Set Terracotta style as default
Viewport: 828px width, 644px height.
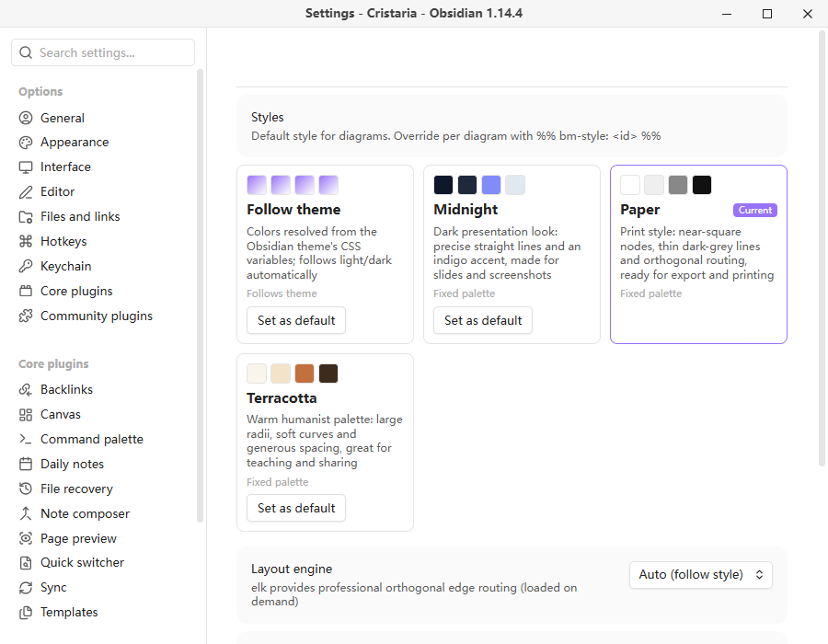click(x=296, y=508)
